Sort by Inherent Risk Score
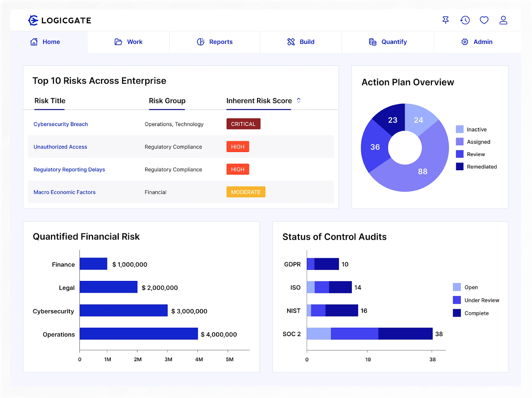The width and height of the screenshot is (532, 398). click(x=298, y=100)
